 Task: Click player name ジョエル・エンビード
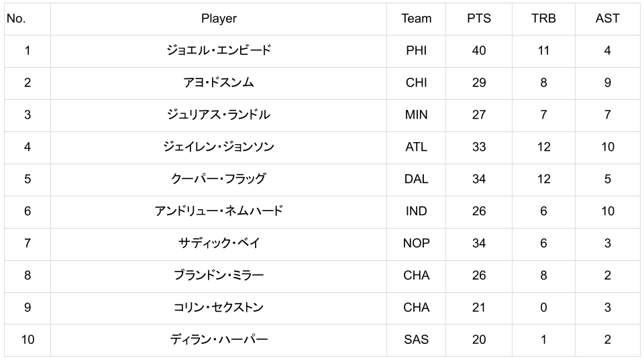point(219,50)
